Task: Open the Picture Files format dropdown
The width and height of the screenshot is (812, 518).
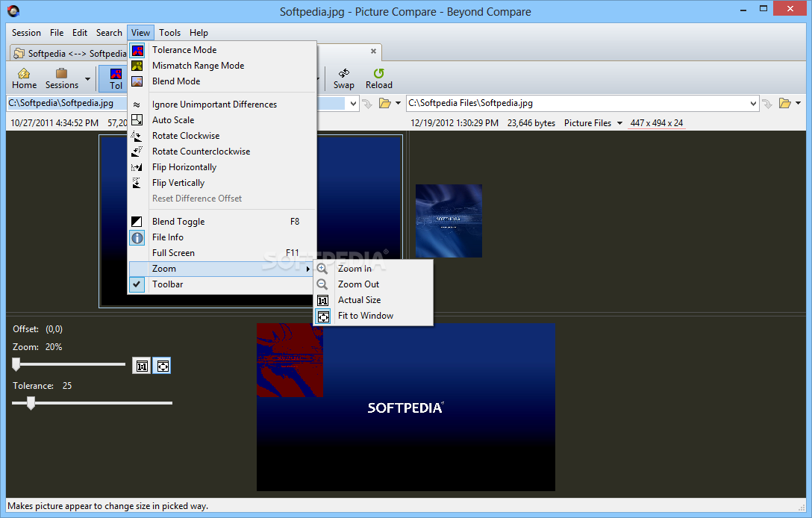Action: pos(593,123)
